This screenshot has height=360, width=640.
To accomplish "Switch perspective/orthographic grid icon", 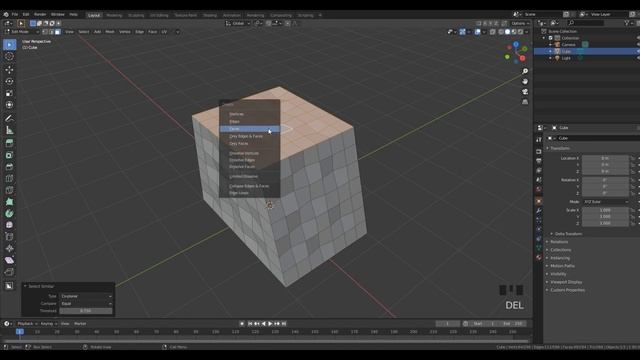I will 525,102.
